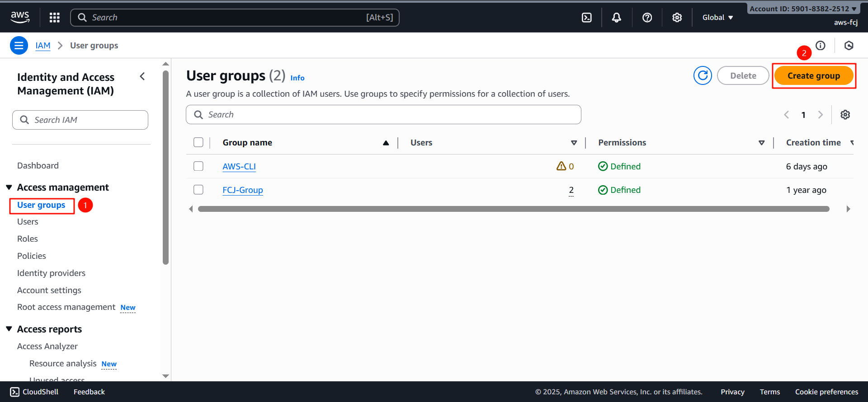Click the Feedback link in the footer
Screen dimensions: 868x402
pos(89,392)
